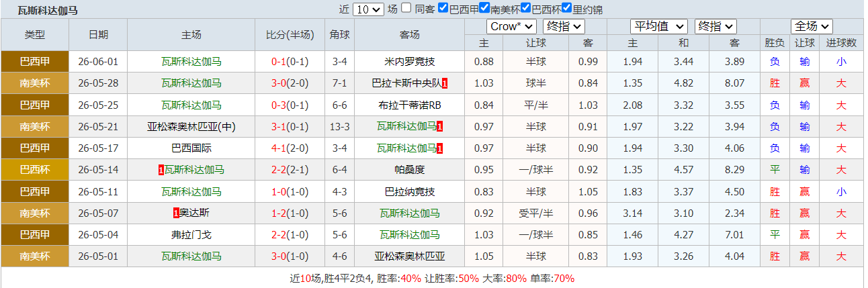Click the score 2-2(2-1) on 26-05-14
The image size is (868, 288).
point(290,169)
